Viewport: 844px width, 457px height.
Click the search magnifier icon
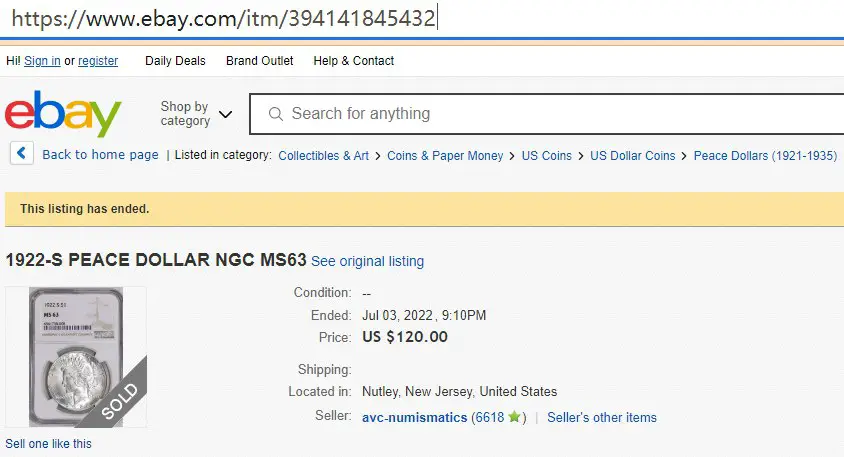tap(276, 114)
